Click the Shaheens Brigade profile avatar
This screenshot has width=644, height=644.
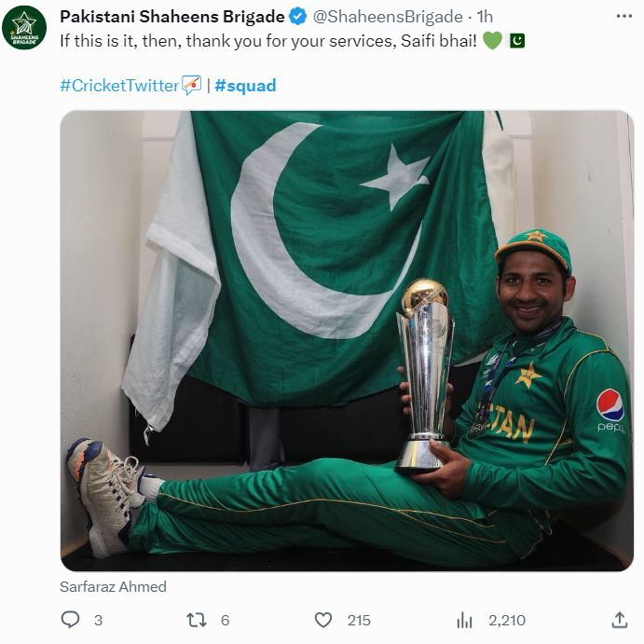(24, 28)
